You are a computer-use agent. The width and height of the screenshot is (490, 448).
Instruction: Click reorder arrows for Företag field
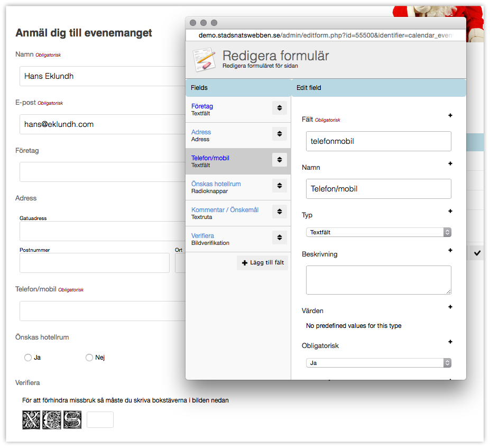pos(280,108)
